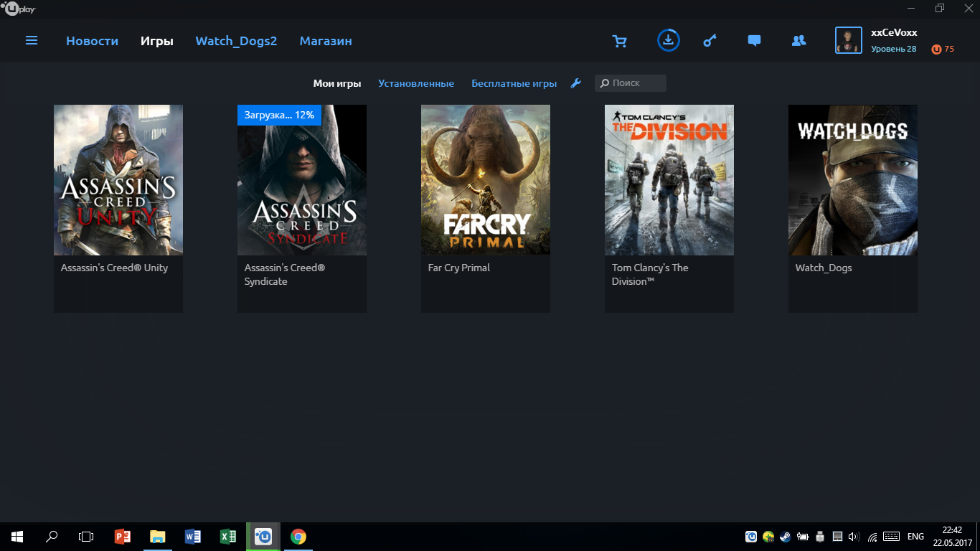Click the search magnifier icon

[605, 83]
